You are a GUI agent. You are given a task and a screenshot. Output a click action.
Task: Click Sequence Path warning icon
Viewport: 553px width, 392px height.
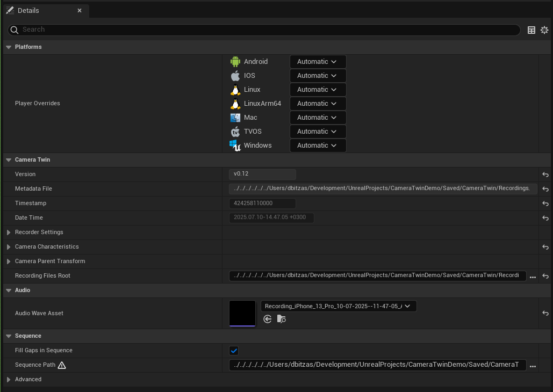(x=62, y=365)
